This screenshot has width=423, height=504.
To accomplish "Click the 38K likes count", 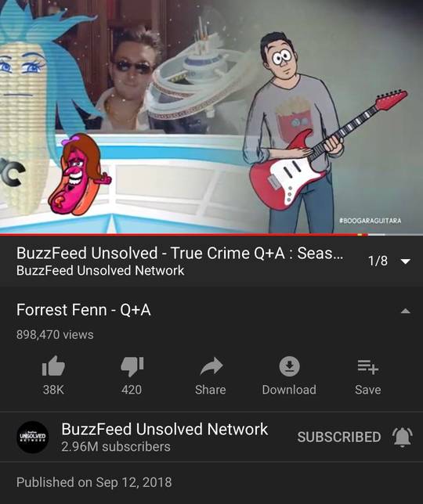I will point(53,390).
